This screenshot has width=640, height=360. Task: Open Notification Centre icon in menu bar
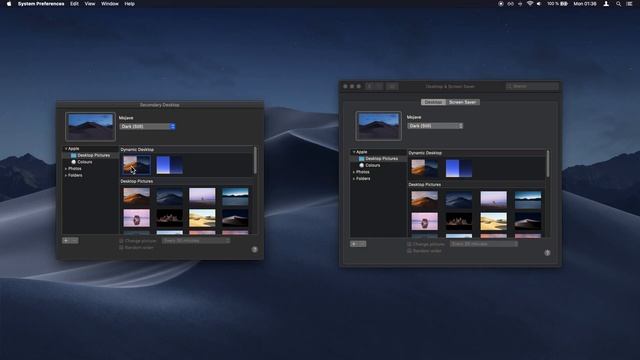tap(629, 4)
